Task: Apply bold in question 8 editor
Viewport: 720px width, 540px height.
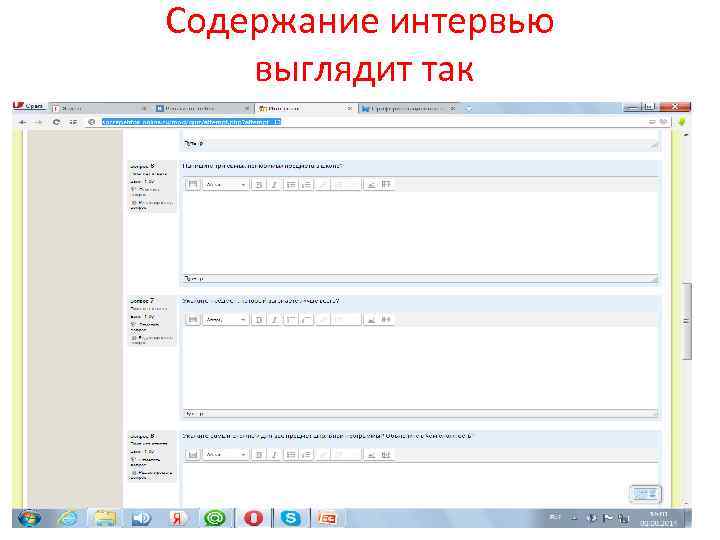Action: point(259,455)
